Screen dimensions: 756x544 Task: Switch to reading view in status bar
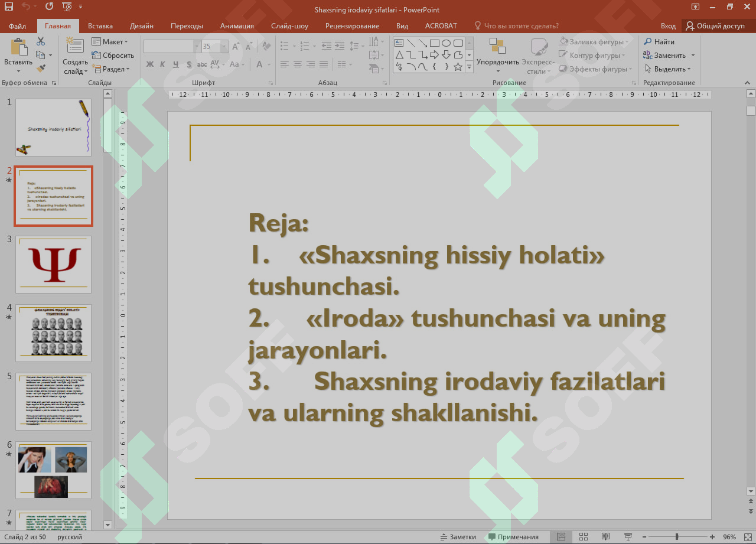[x=605, y=536]
